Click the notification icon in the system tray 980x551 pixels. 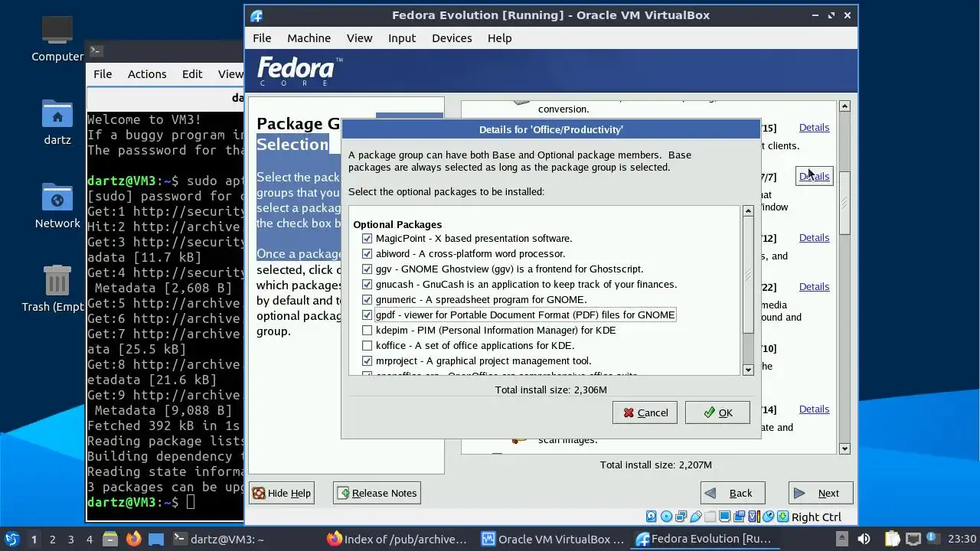(x=931, y=539)
